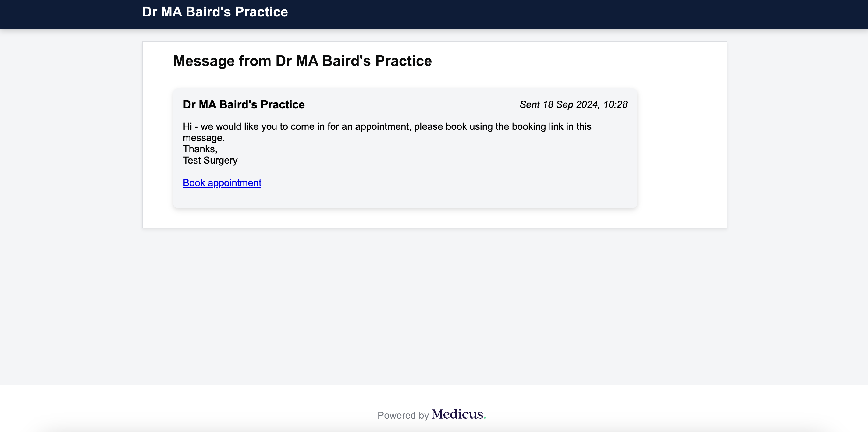
Task: Click the "Test Surgery" signature line
Action: coord(210,160)
